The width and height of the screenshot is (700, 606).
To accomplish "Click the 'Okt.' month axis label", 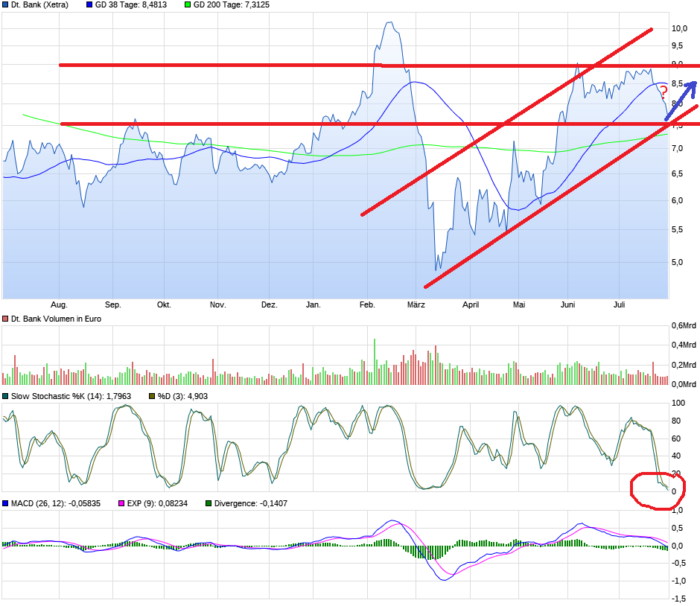I will pyautogui.click(x=164, y=304).
